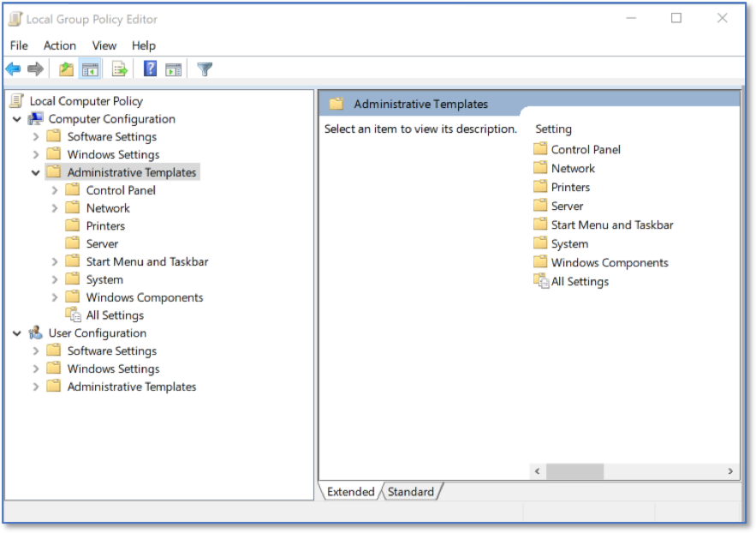Click the title bar application icon
756x533 pixels.
[x=15, y=20]
